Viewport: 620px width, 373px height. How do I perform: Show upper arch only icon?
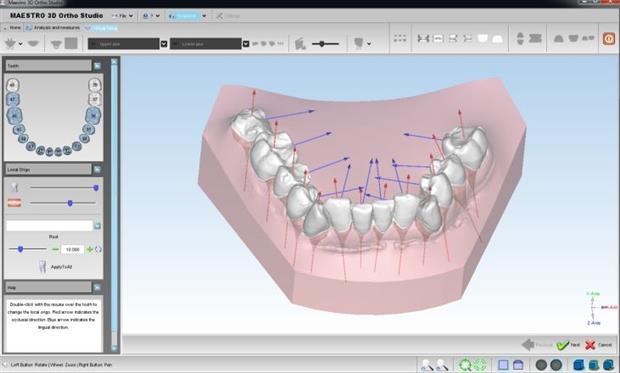coord(558,38)
